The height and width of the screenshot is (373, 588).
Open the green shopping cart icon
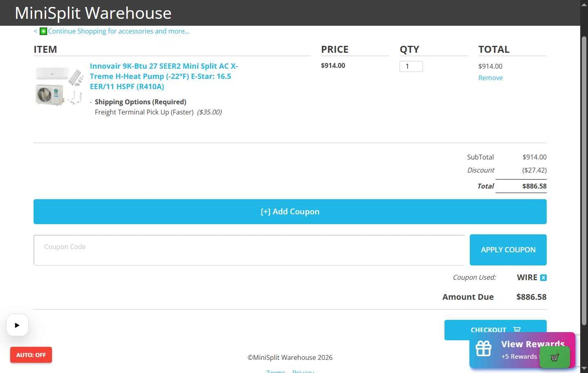554,357
